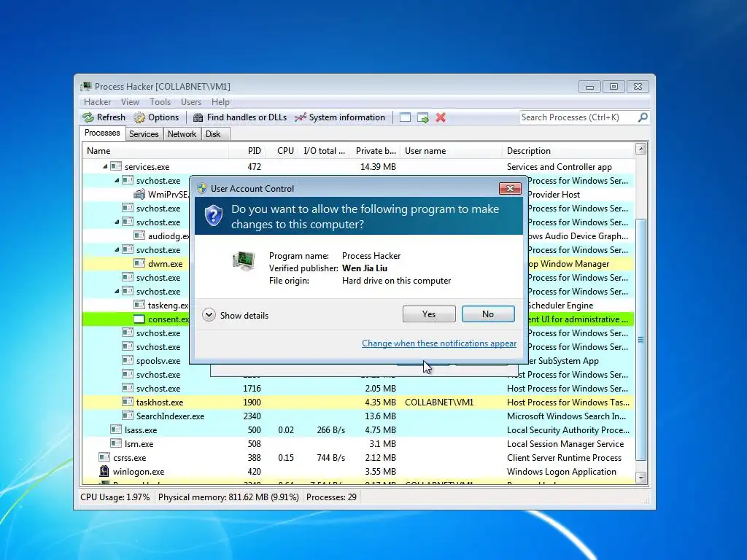Open the Tools menu
The image size is (747, 560).
point(160,102)
